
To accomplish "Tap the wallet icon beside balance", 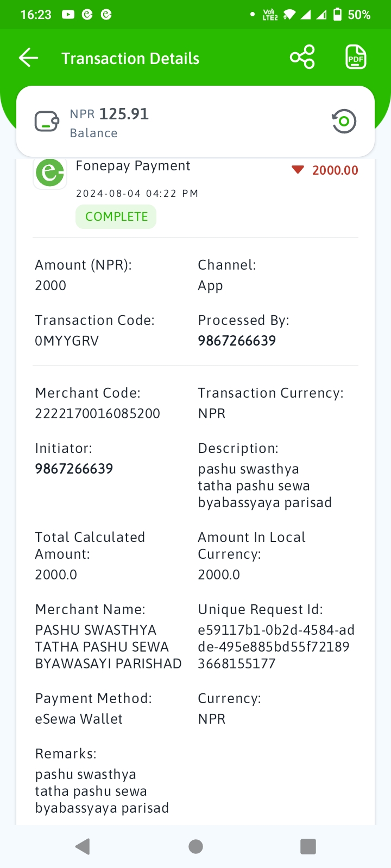I will [47, 122].
